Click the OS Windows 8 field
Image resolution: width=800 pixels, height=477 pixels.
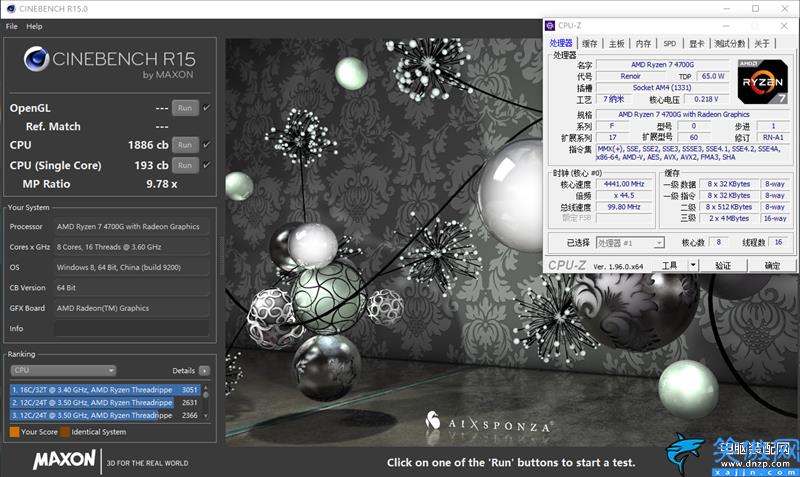point(132,267)
